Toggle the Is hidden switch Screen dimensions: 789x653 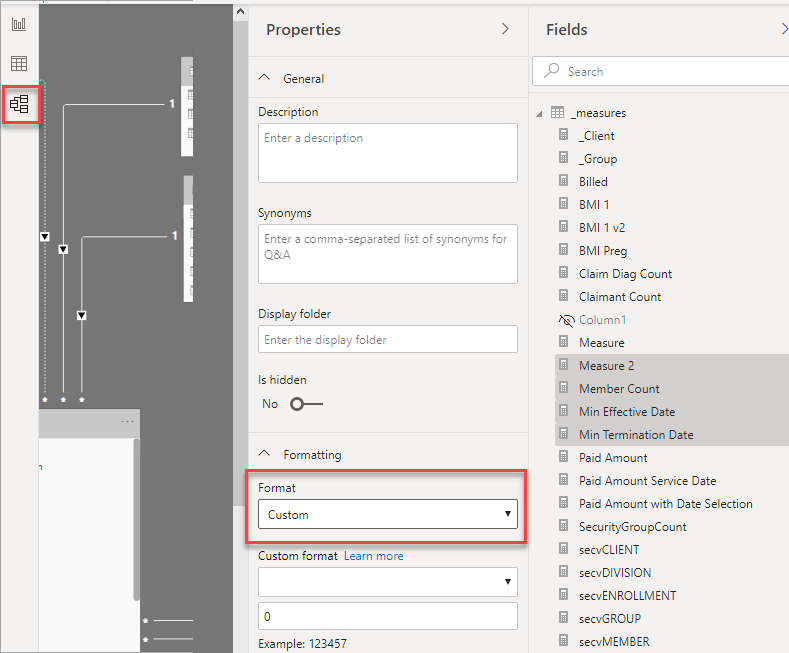pos(306,404)
